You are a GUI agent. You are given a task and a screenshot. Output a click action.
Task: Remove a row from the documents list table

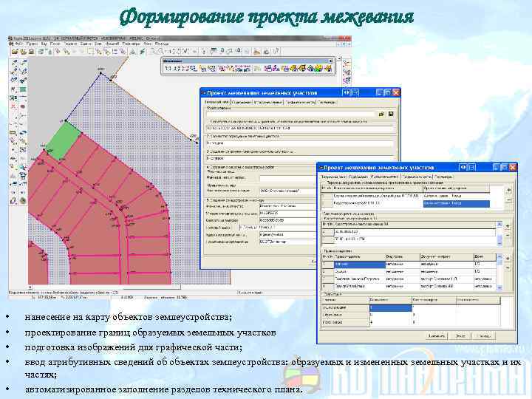[x=508, y=200]
